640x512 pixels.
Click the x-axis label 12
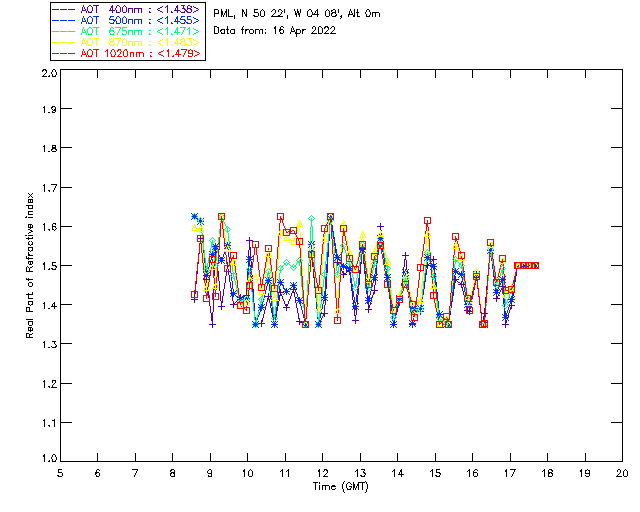(x=322, y=473)
